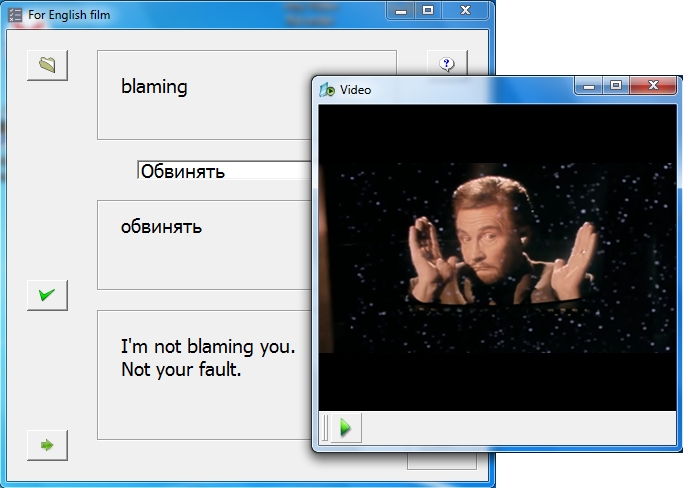683x488 pixels.
Task: Close the For English film window
Action: tap(465, 10)
